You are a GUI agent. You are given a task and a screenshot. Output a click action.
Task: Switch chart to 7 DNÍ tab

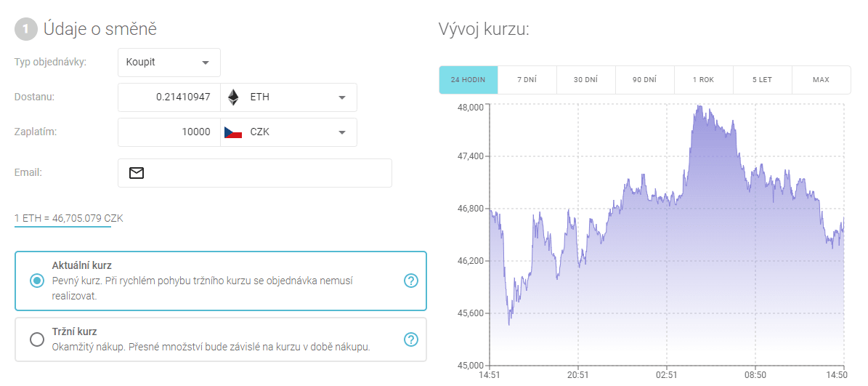click(527, 80)
